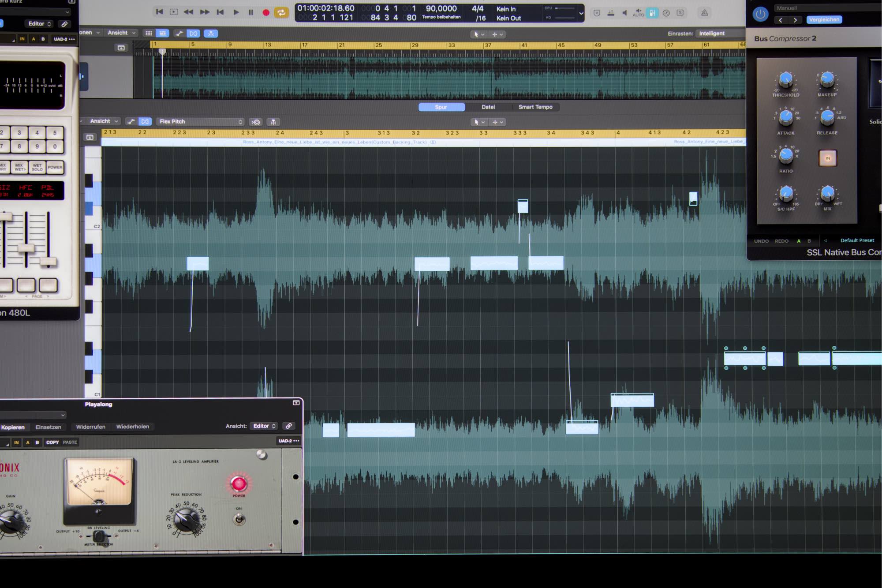Toggle the AUTO input monitoring icon
This screenshot has height=588, width=882.
[x=638, y=13]
